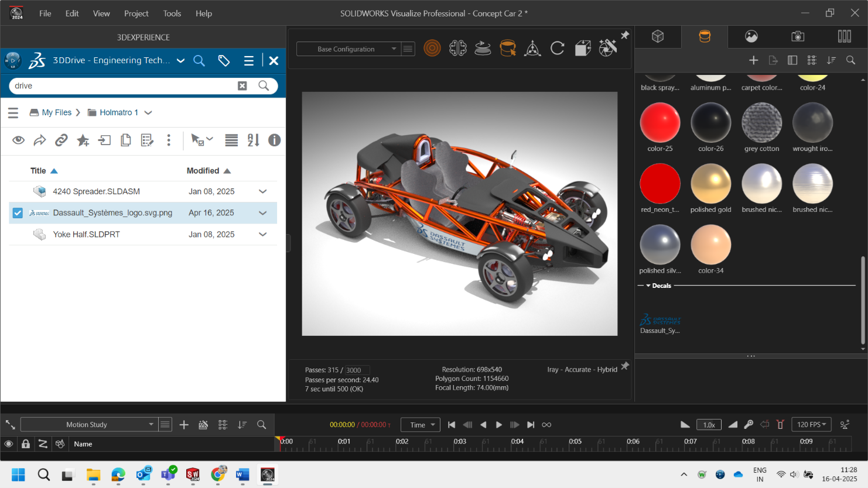Uncheck the Dassault_Systèmes_logo.svg.png checkbox
Screen dimensions: 868x488
[x=18, y=213]
